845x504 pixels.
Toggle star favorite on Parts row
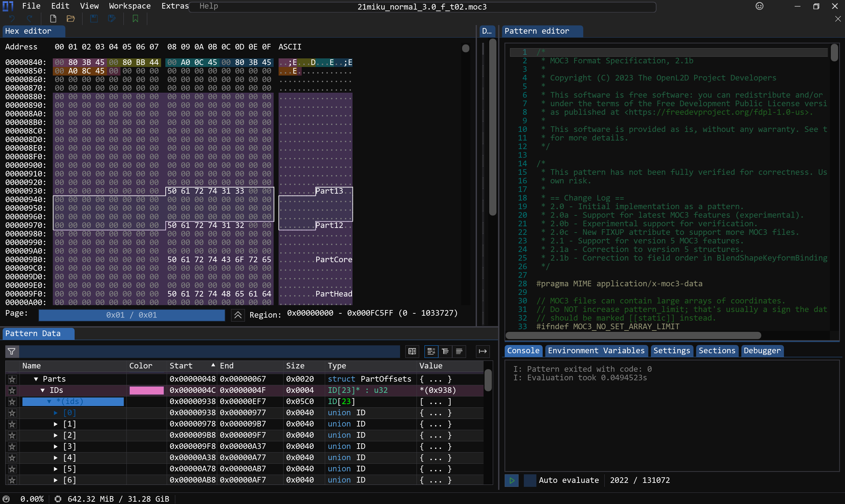pyautogui.click(x=12, y=379)
